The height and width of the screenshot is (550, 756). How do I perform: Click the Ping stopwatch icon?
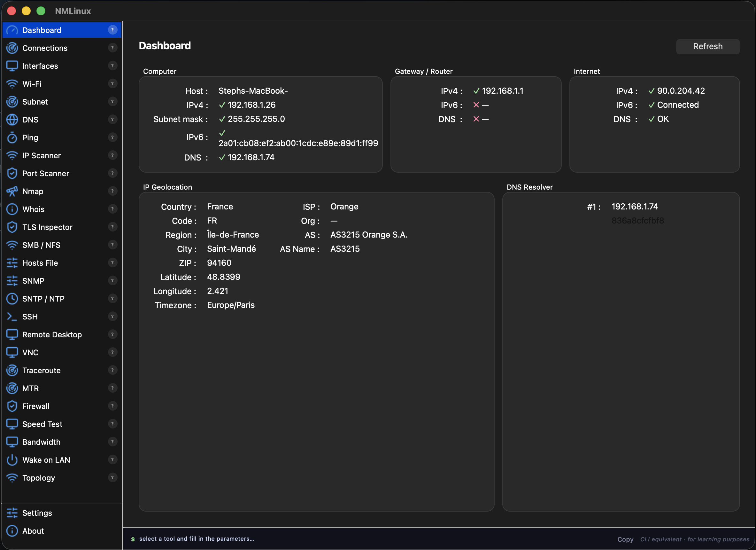(12, 138)
